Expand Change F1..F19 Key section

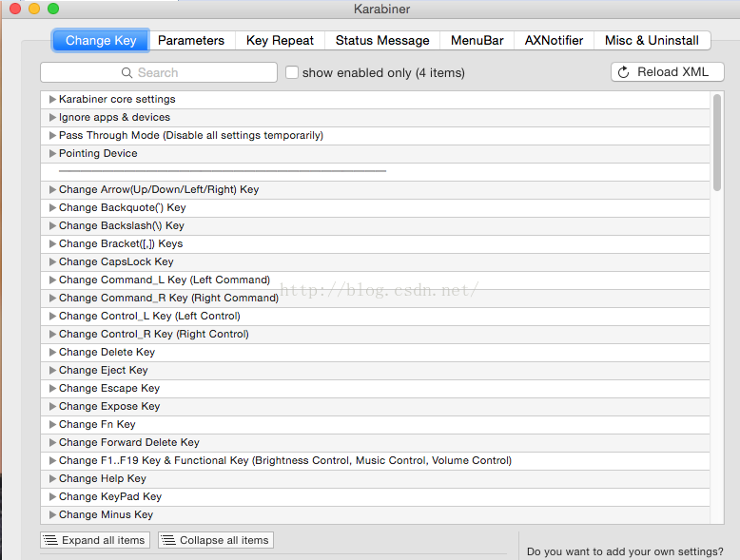[x=53, y=460]
